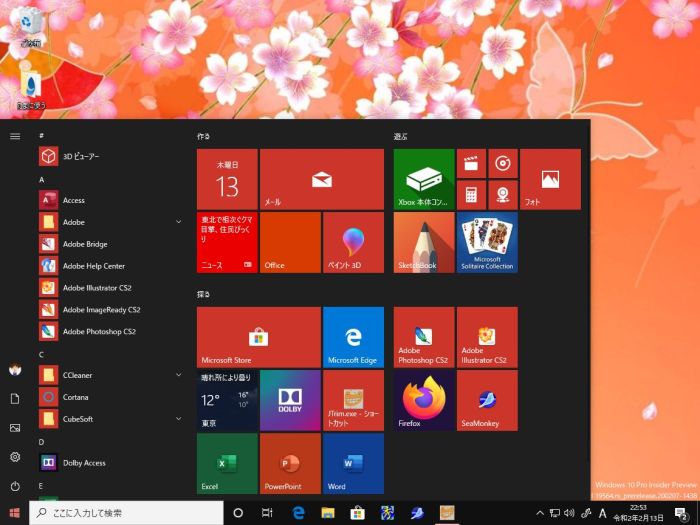Click the Dolby tile

click(290, 400)
